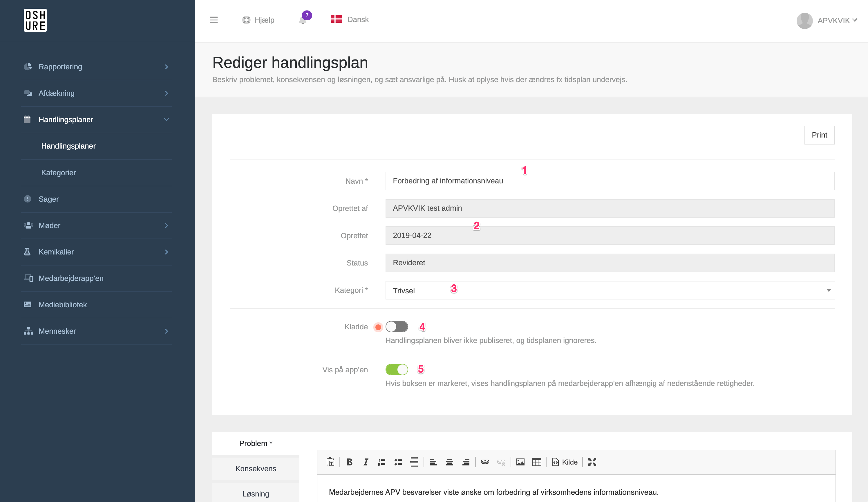The height and width of the screenshot is (502, 868).
Task: Click into the Navn input field
Action: pyautogui.click(x=610, y=181)
